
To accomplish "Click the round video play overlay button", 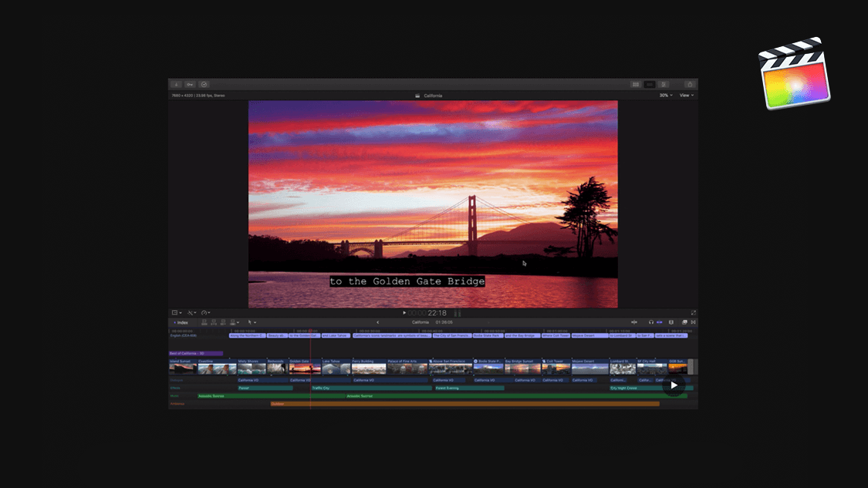I will point(674,385).
